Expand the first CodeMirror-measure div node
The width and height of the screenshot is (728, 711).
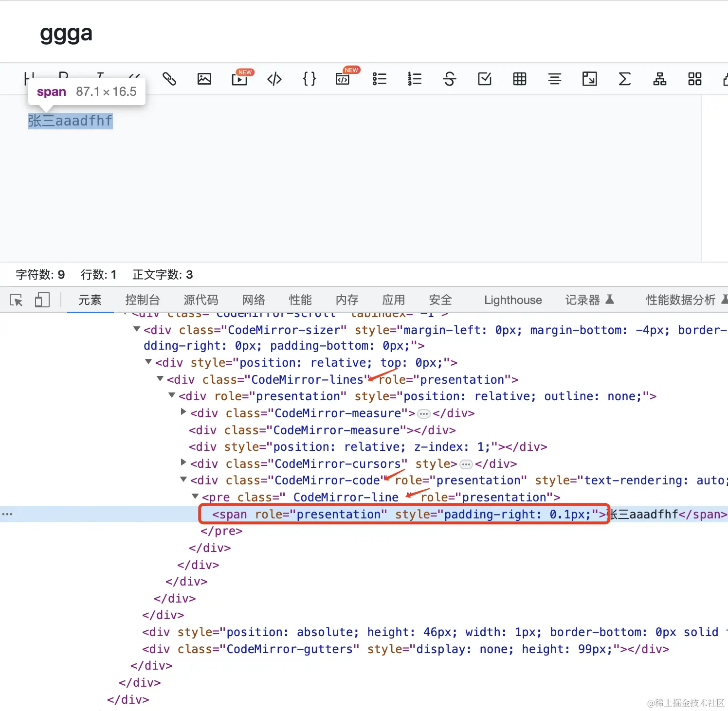(x=183, y=412)
